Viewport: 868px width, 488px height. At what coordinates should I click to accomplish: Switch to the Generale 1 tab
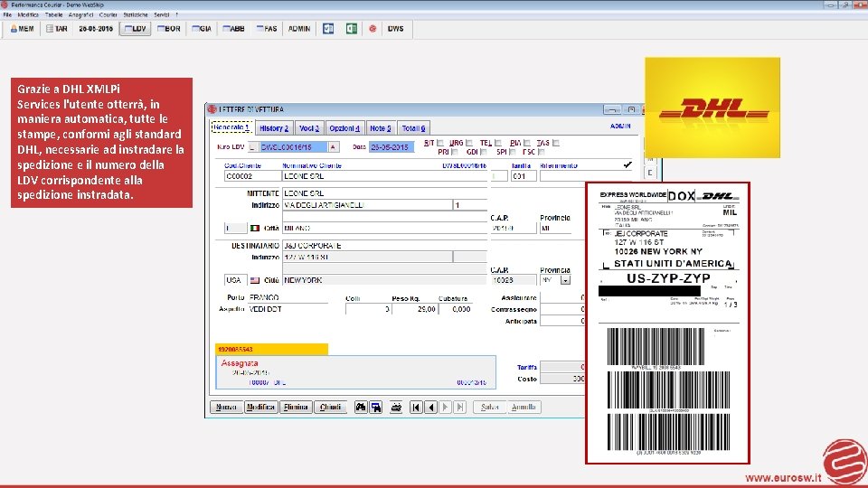pyautogui.click(x=231, y=127)
